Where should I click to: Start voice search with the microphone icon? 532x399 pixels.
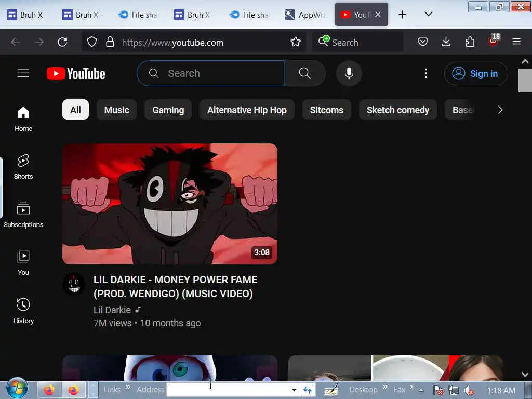pyautogui.click(x=349, y=73)
